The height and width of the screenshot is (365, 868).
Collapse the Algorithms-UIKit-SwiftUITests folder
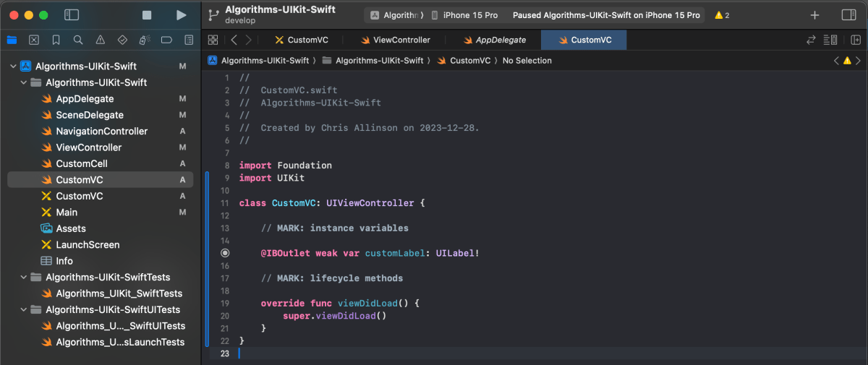(x=24, y=309)
